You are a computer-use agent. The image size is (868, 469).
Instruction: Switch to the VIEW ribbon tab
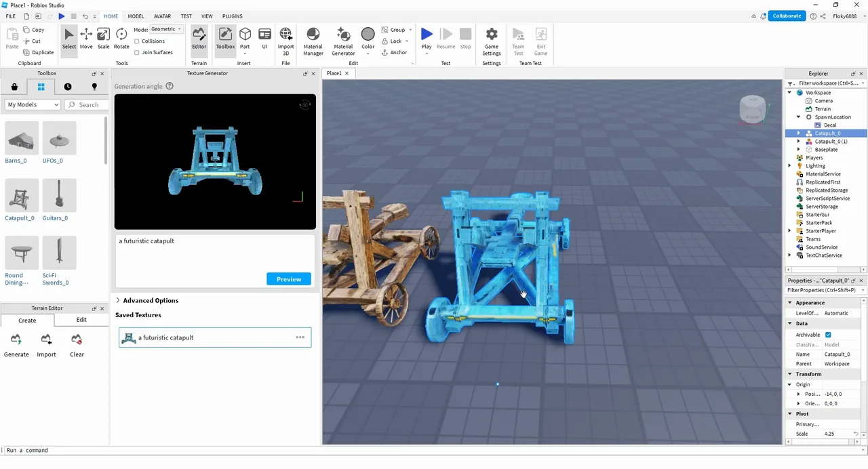tap(207, 16)
